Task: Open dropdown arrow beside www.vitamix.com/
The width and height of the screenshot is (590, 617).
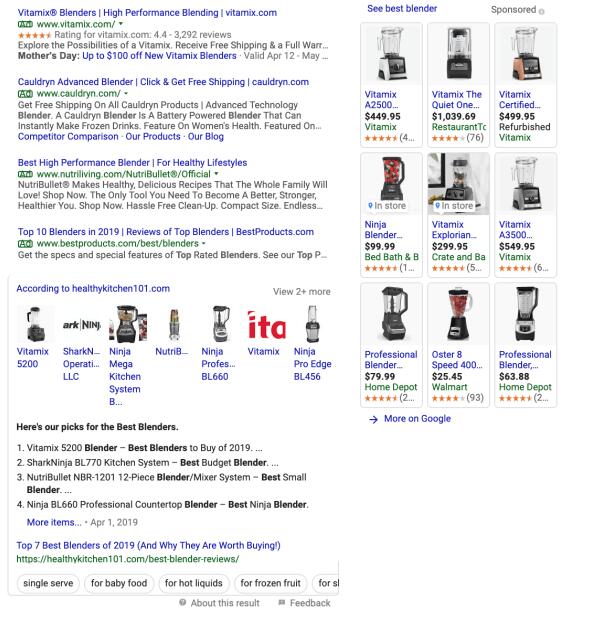Action: (121, 24)
